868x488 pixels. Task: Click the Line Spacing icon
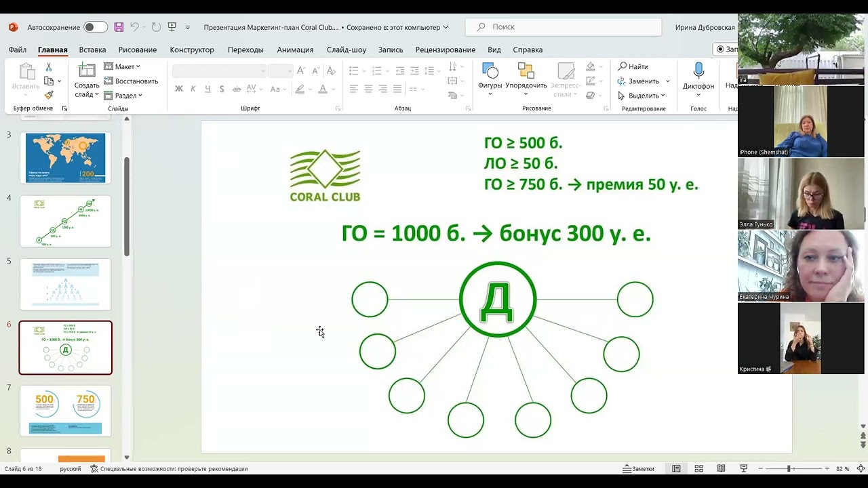click(430, 70)
